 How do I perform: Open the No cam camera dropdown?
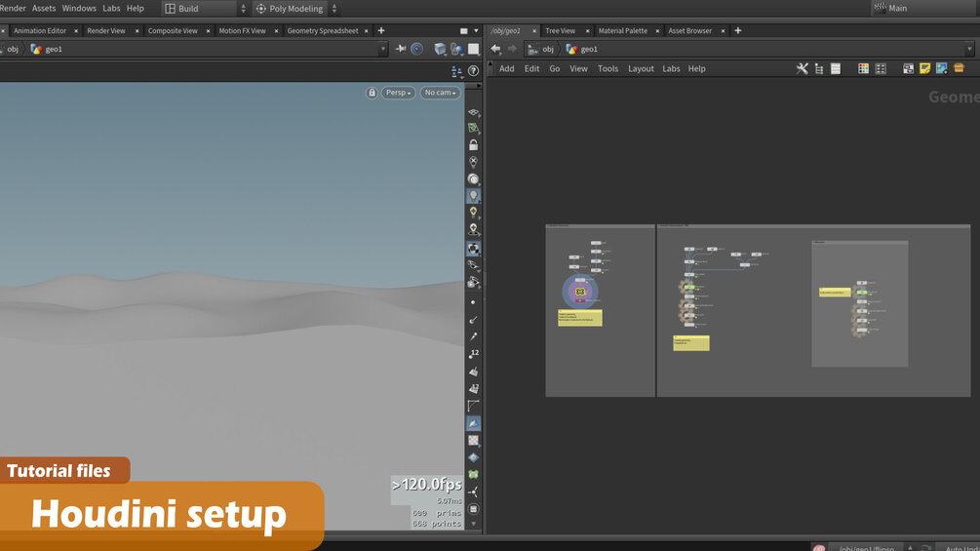(440, 93)
